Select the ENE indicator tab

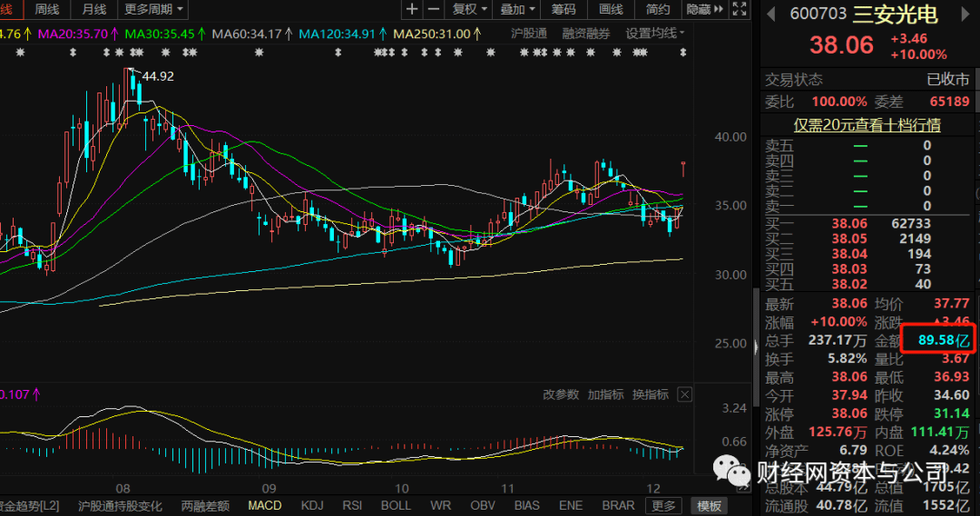click(x=571, y=505)
